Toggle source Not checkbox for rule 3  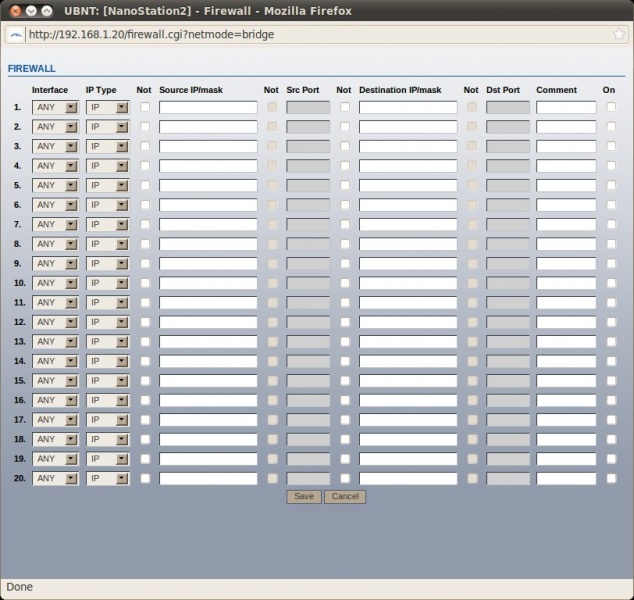coord(145,146)
